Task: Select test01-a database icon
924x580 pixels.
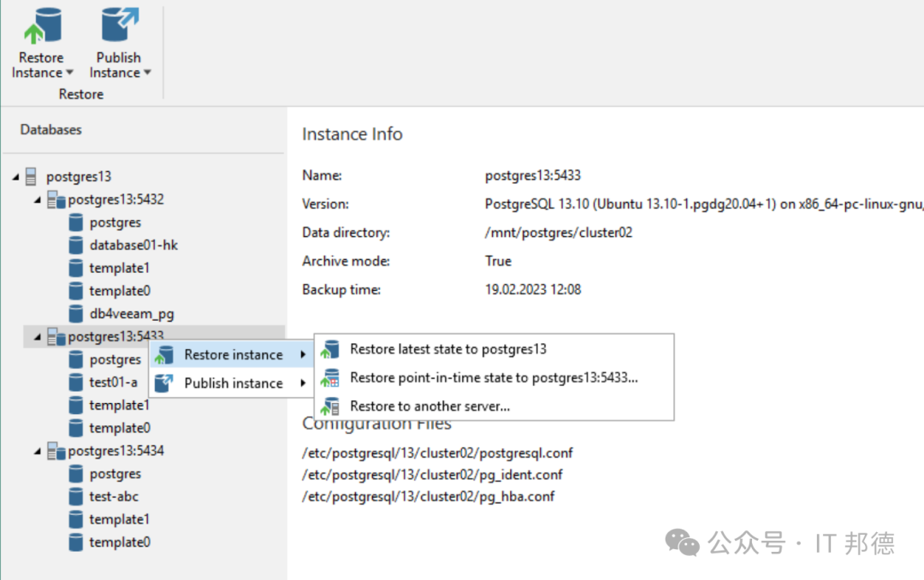Action: click(x=75, y=382)
